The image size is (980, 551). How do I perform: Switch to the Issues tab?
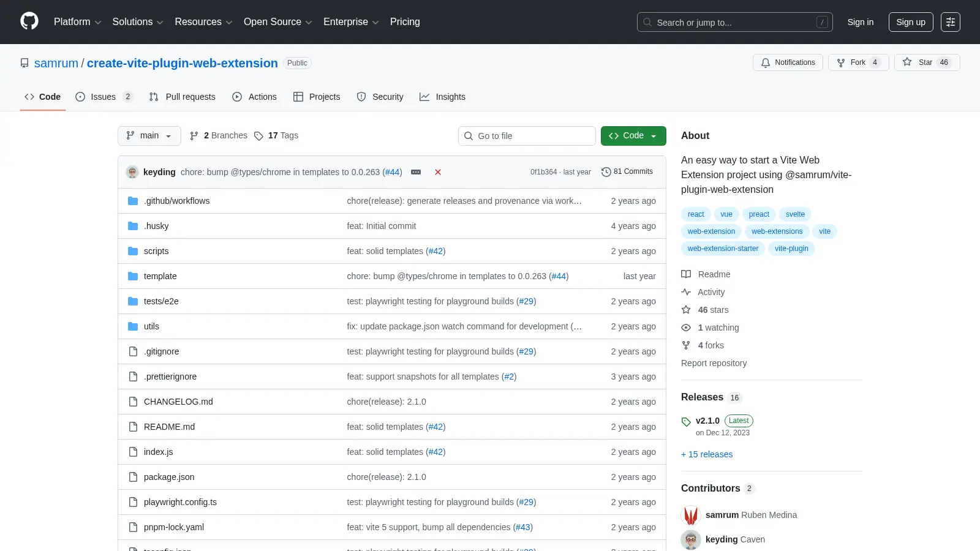pos(104,97)
